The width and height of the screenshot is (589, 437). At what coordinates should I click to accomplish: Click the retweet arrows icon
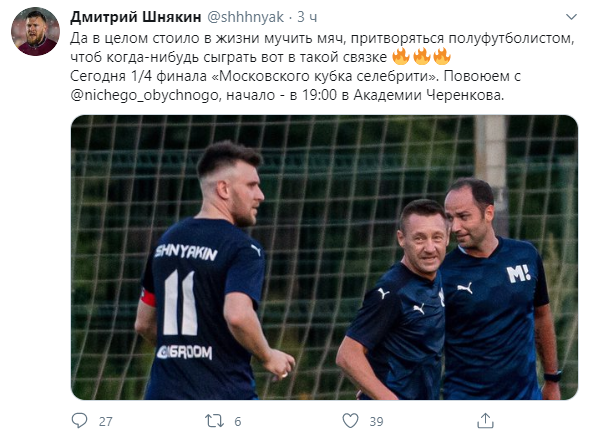[x=214, y=421]
